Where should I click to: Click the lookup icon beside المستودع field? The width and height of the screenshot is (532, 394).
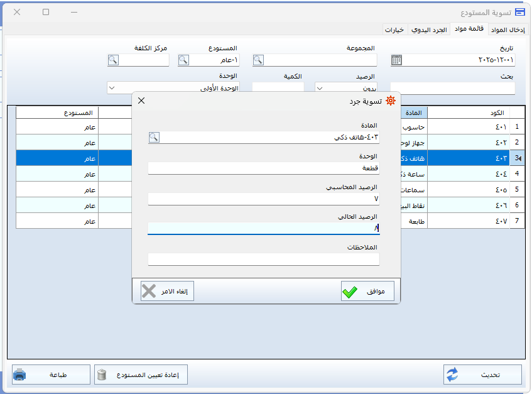coord(183,60)
